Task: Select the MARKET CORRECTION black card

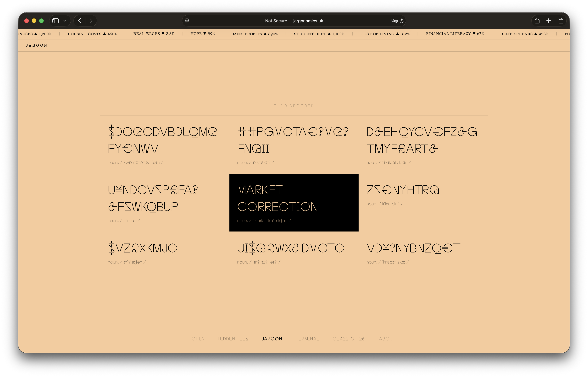Action: pos(294,202)
